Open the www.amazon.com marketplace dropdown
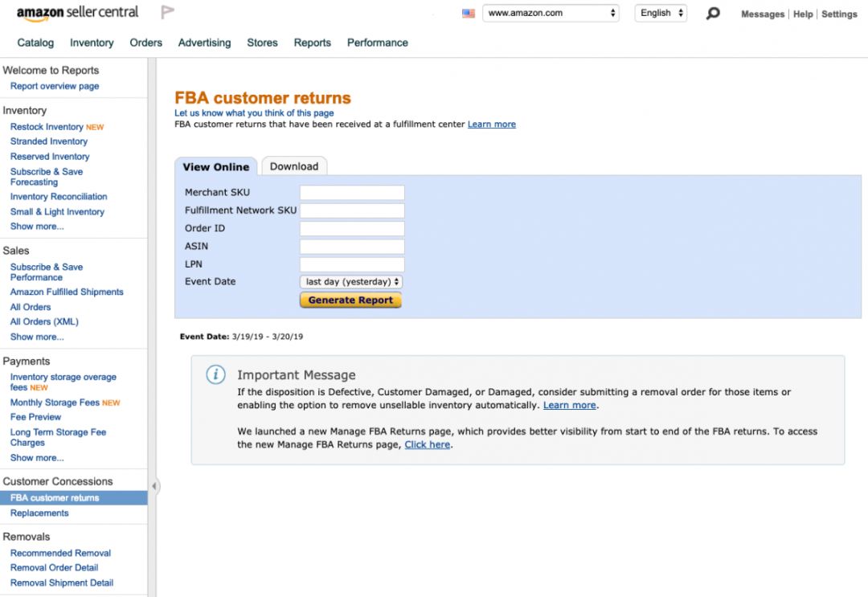Viewport: 868px width, 597px height. tap(551, 14)
